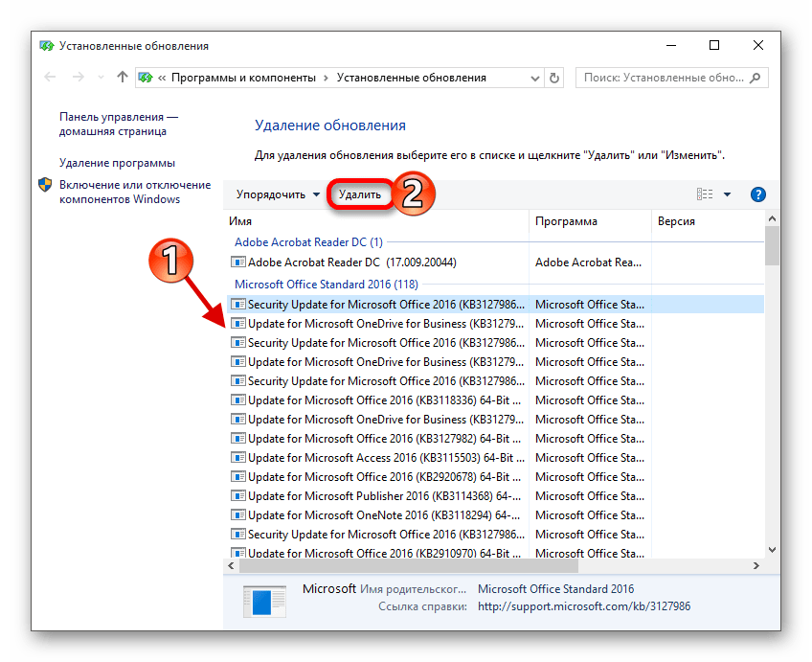Open the Упорядочить dropdown menu
This screenshot has height=662, width=812.
click(x=278, y=194)
